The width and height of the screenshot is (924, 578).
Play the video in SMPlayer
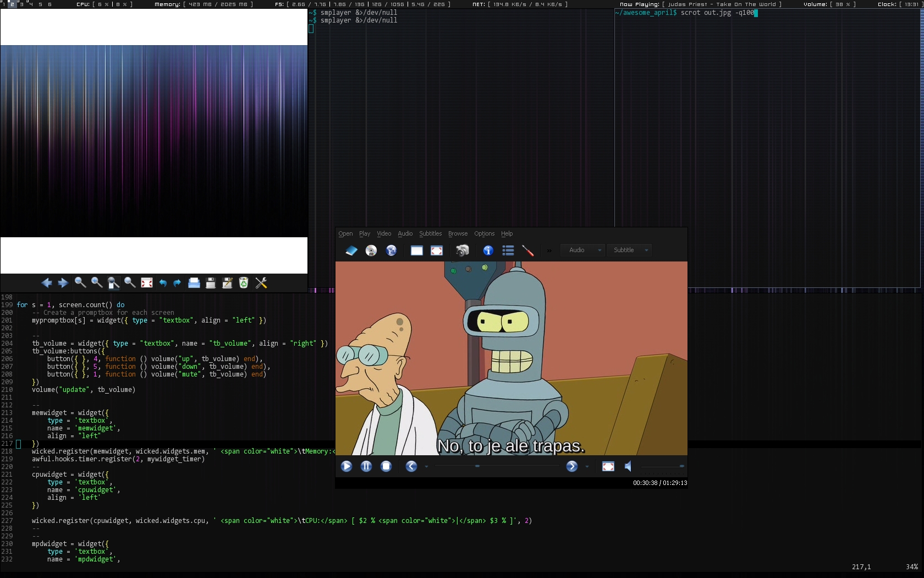[x=346, y=466]
